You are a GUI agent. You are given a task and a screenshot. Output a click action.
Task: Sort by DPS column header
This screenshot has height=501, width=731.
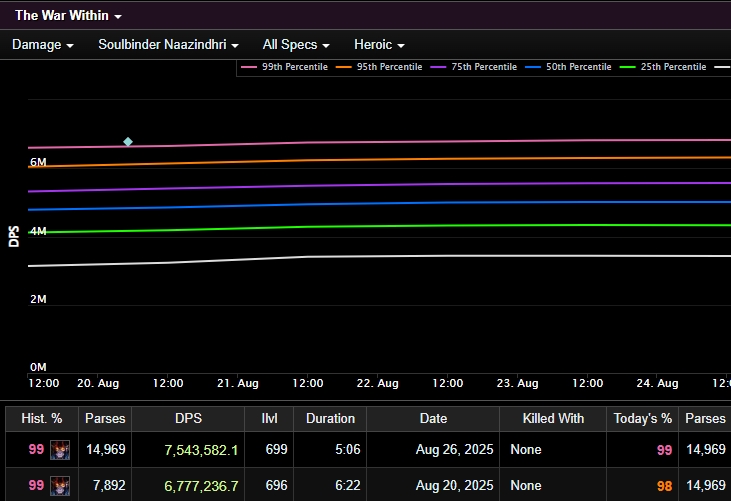[188, 419]
